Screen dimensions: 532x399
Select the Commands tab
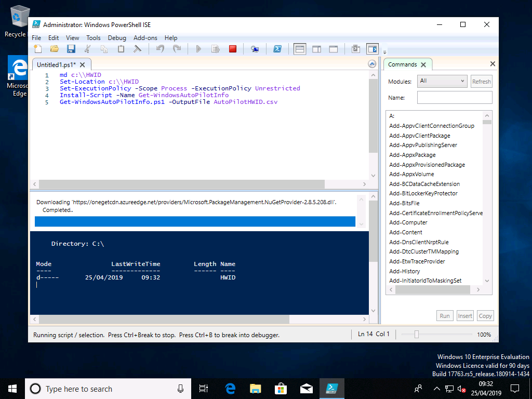click(x=403, y=64)
